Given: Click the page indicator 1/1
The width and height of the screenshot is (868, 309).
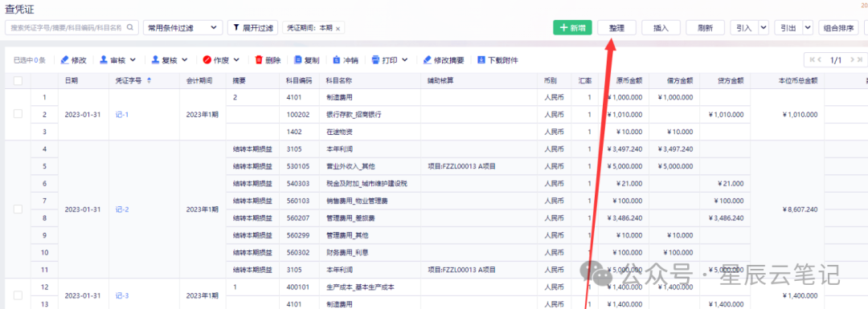Looking at the screenshot, I should pyautogui.click(x=835, y=59).
